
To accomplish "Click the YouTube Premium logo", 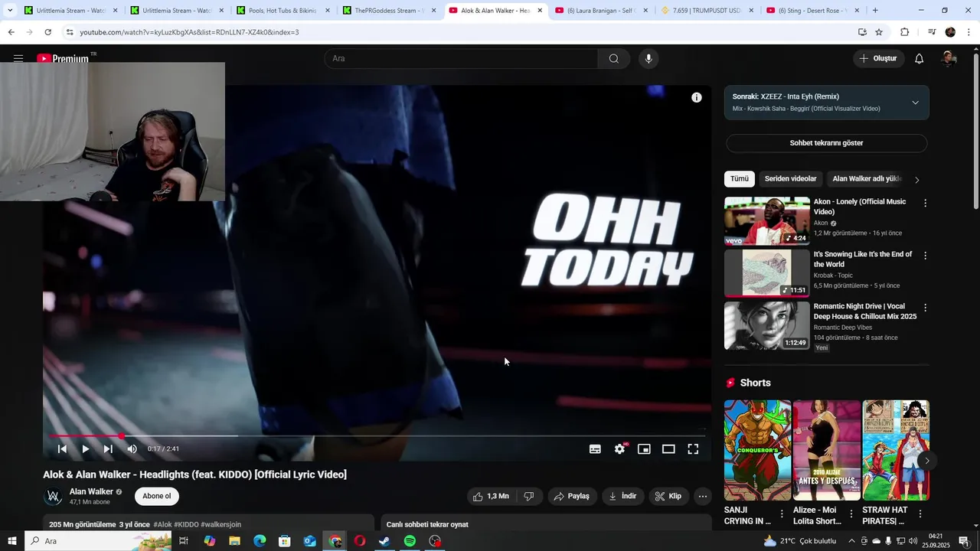I will [63, 58].
